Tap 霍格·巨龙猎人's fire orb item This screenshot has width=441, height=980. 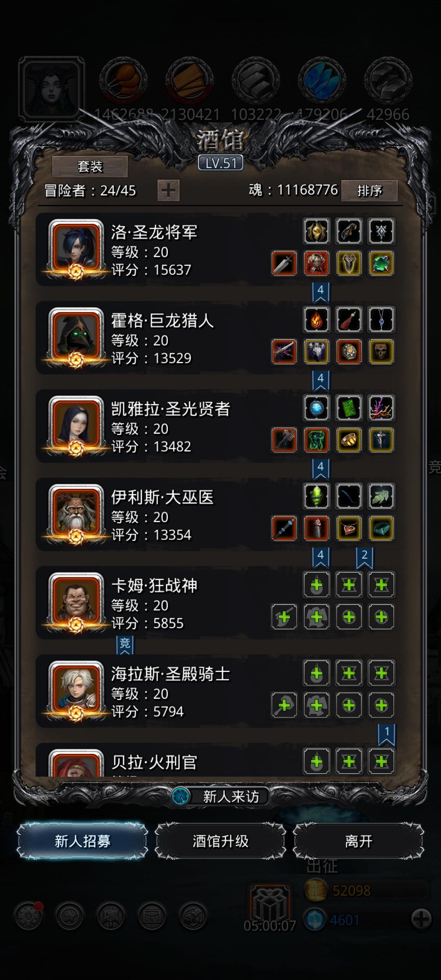tap(316, 319)
